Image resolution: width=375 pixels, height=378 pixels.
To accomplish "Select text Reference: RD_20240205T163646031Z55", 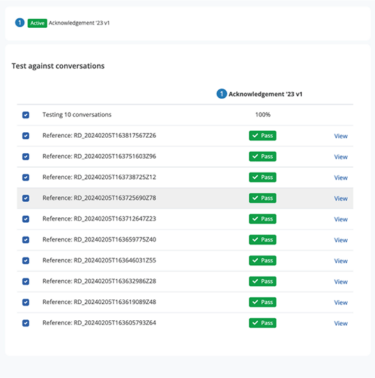I will click(99, 261).
